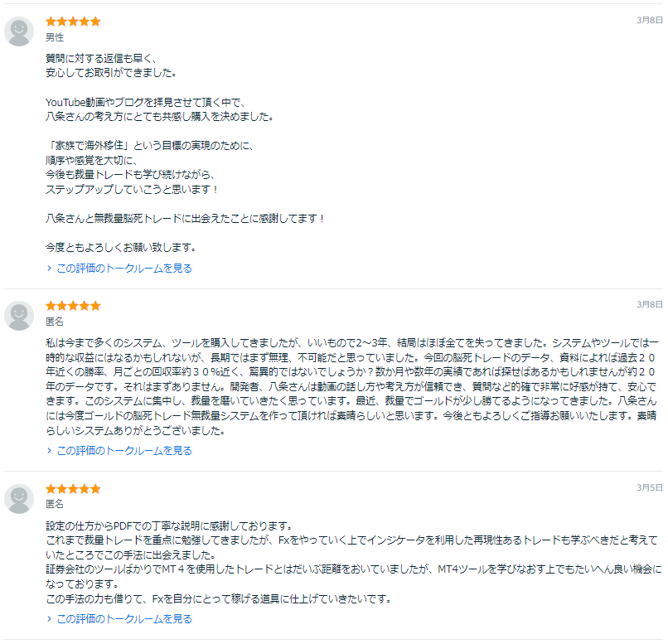Click the 男性 reviewer label

[x=55, y=37]
